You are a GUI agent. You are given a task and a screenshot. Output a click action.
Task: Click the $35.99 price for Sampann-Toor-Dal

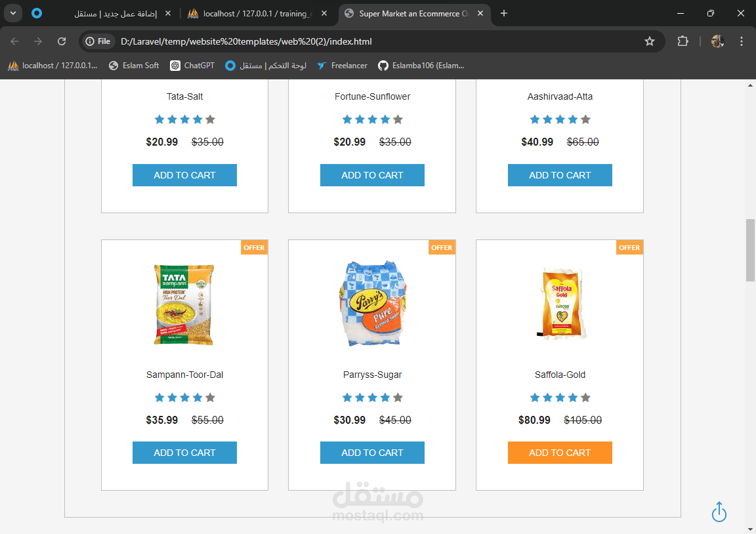pyautogui.click(x=162, y=420)
